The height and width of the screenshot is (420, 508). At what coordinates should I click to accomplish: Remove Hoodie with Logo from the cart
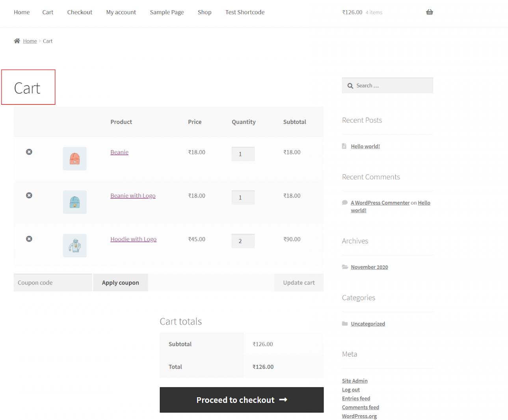[29, 239]
